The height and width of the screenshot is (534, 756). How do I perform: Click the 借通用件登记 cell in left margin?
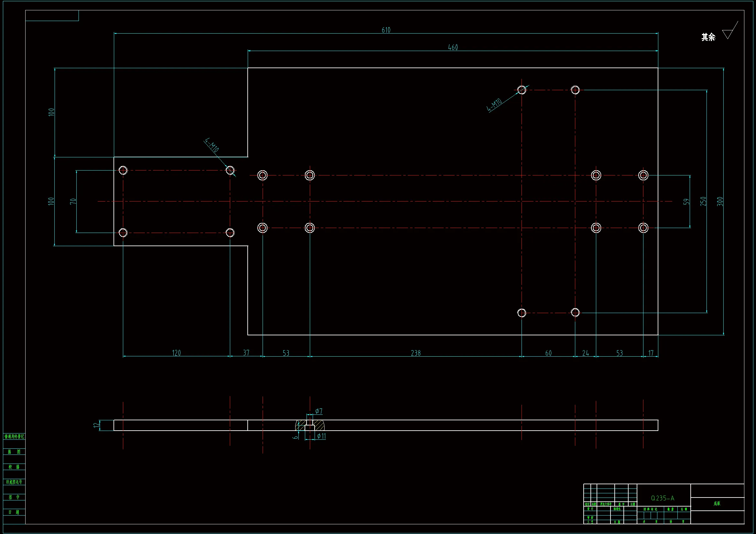point(14,437)
